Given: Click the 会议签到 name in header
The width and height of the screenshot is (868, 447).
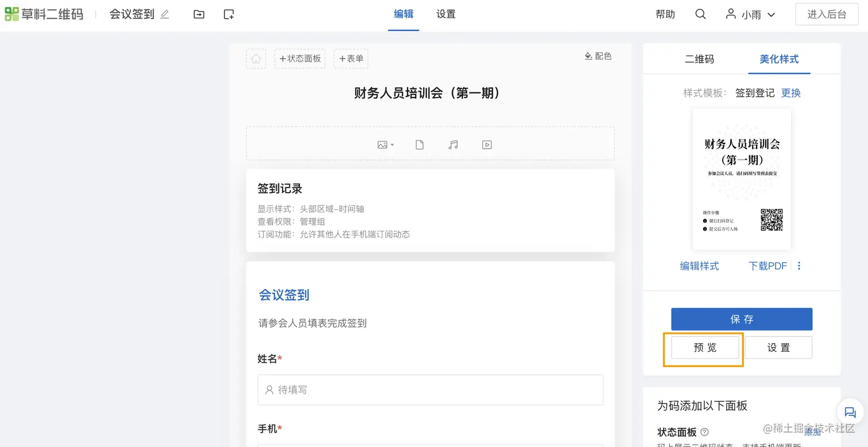Looking at the screenshot, I should (132, 14).
